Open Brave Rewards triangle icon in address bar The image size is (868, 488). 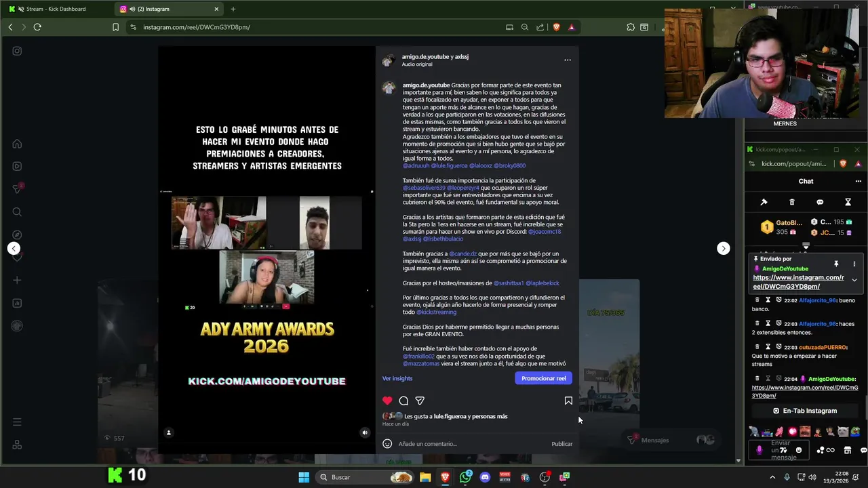pos(572,27)
